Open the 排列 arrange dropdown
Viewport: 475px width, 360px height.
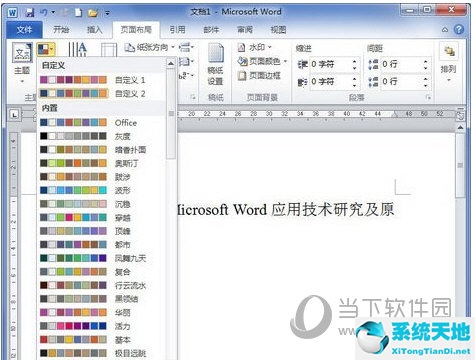point(448,63)
